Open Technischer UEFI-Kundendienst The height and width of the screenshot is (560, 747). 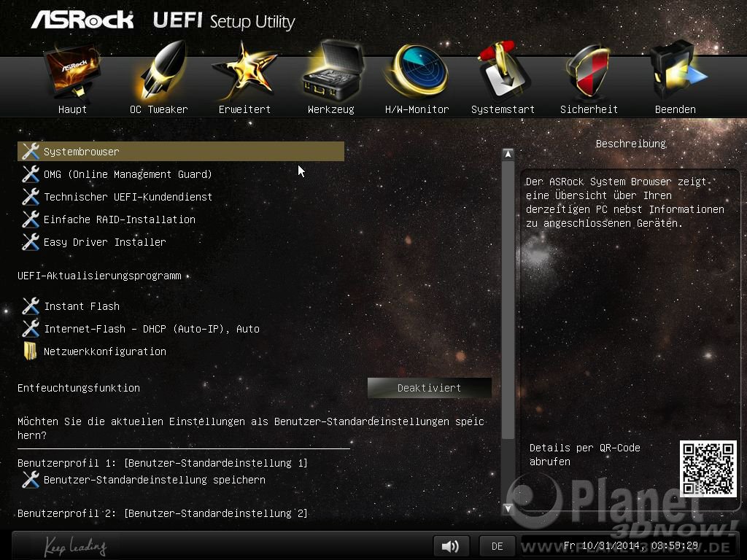pyautogui.click(x=128, y=197)
